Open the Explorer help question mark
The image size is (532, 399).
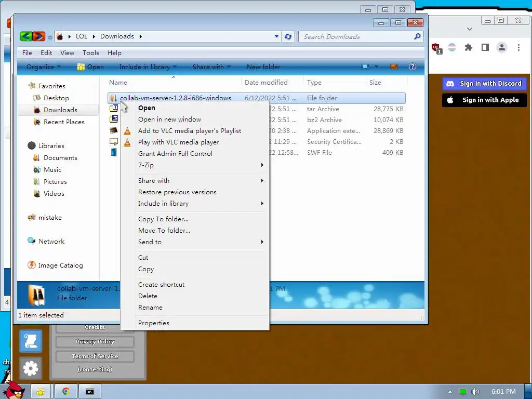tap(412, 66)
